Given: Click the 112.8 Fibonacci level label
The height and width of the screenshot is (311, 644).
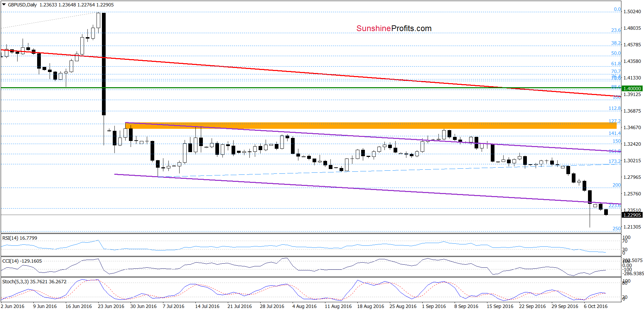Looking at the screenshot, I should click(615, 108).
